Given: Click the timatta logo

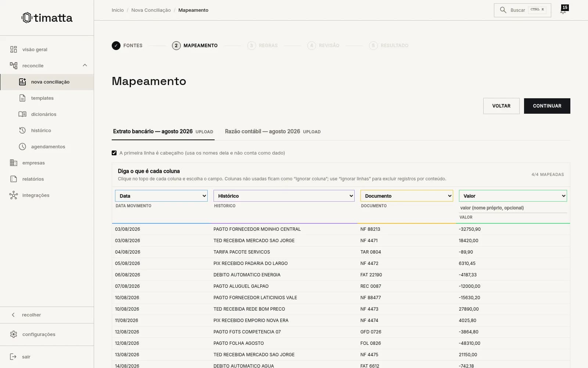Looking at the screenshot, I should (47, 18).
